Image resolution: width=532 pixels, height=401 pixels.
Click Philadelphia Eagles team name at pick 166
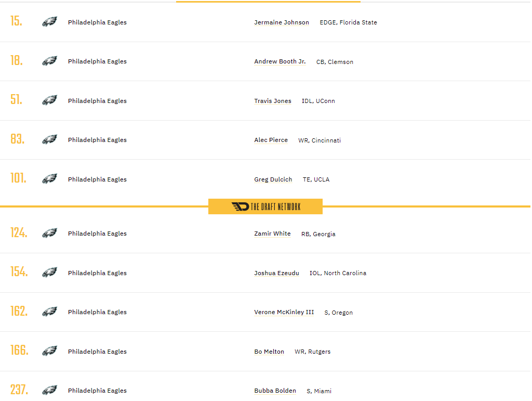[x=97, y=352]
